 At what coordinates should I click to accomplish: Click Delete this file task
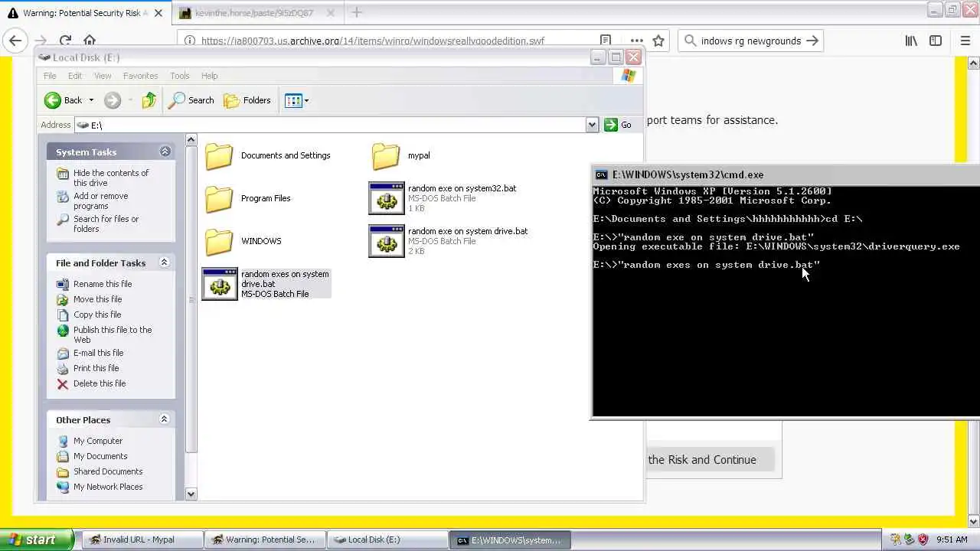click(x=100, y=383)
